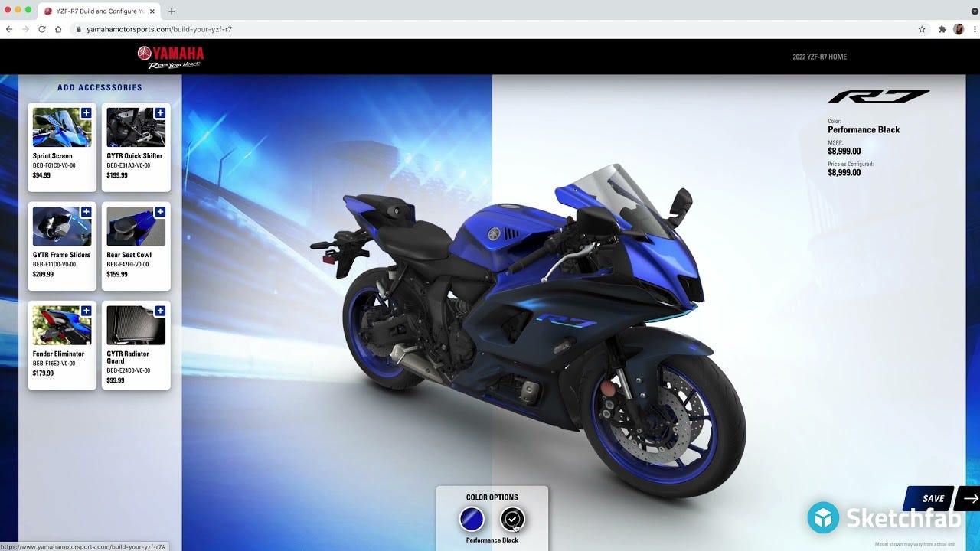980x551 pixels.
Task: Open Chrome three-dot menu
Action: pyautogui.click(x=974, y=29)
